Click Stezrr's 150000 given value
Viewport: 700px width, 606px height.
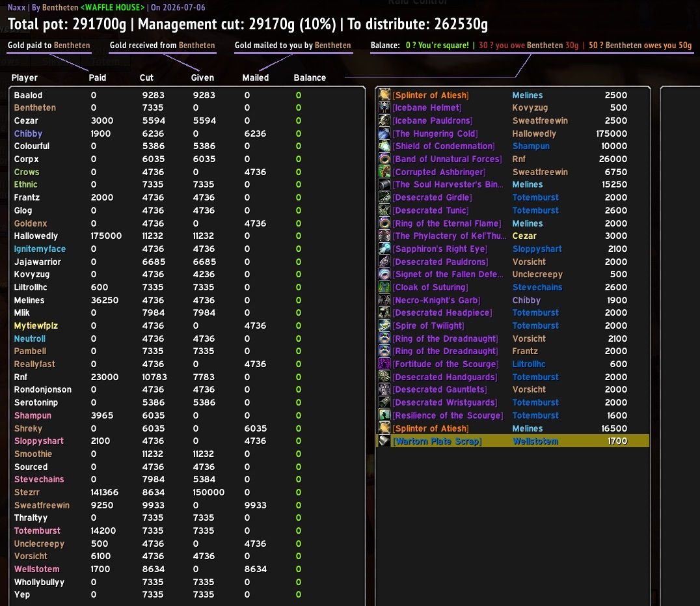click(x=208, y=492)
